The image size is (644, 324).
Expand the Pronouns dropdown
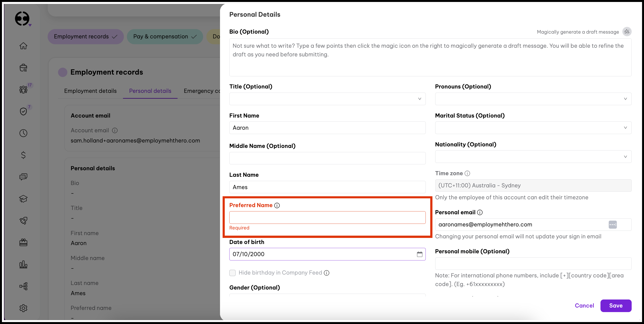[533, 99]
